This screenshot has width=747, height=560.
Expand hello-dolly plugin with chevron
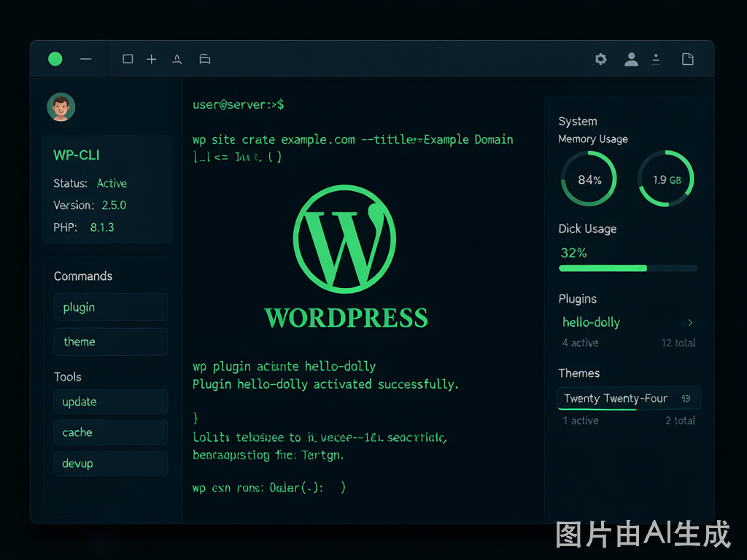[x=690, y=323]
